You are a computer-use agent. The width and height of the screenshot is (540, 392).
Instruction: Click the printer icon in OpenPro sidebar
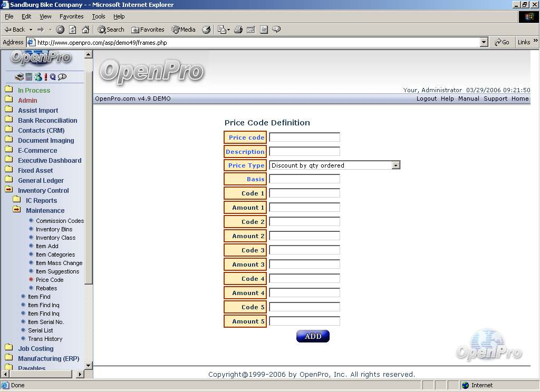19,77
